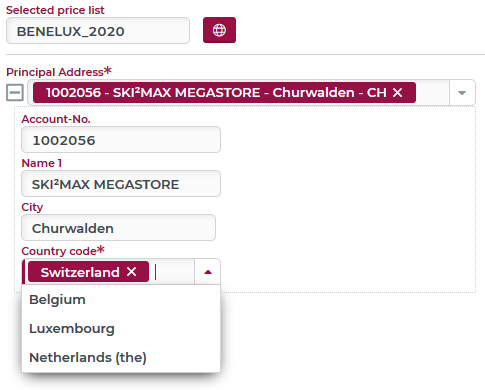This screenshot has width=485, height=390.
Task: Click the globe icon button beside price list
Action: click(219, 30)
